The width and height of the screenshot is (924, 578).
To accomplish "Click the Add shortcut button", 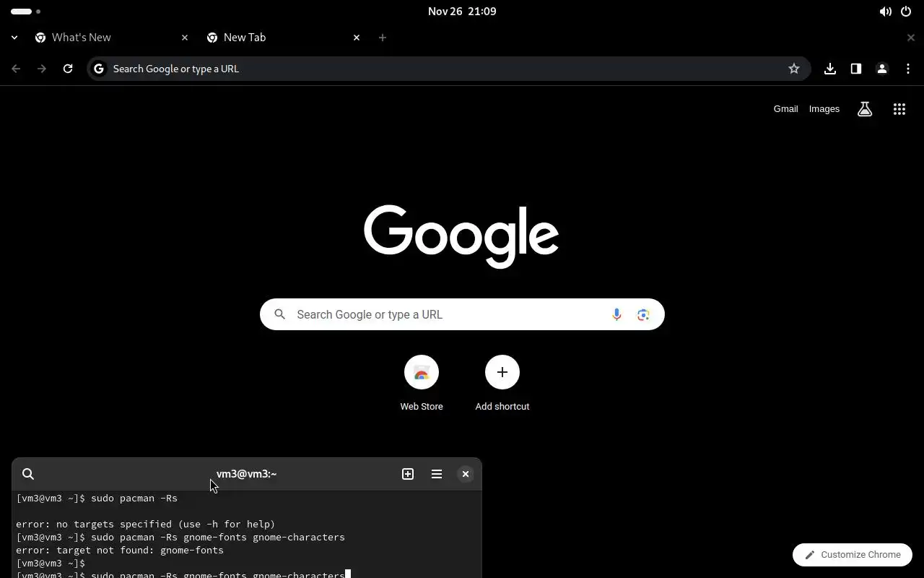I will click(x=502, y=384).
